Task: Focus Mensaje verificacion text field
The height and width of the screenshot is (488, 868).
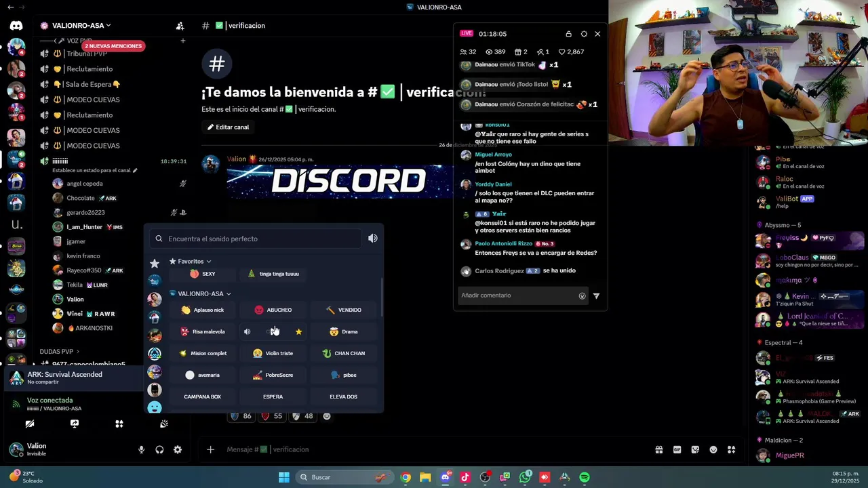Action: 434,449
